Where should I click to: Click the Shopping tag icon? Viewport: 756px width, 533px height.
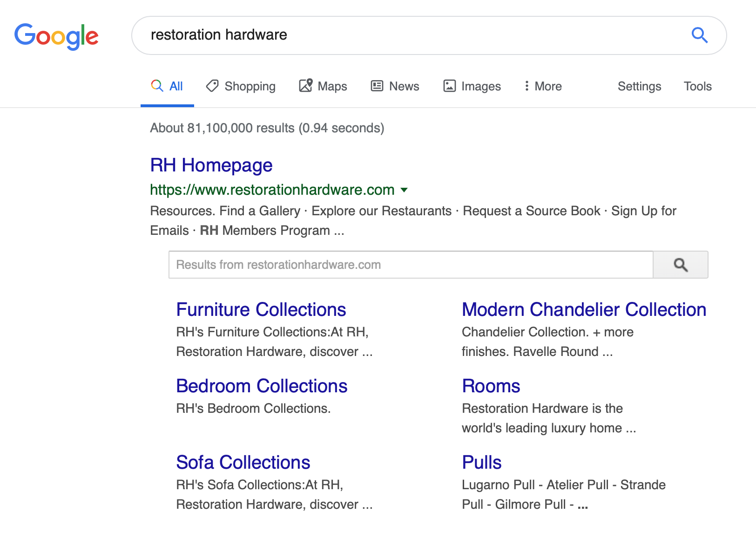tap(212, 86)
